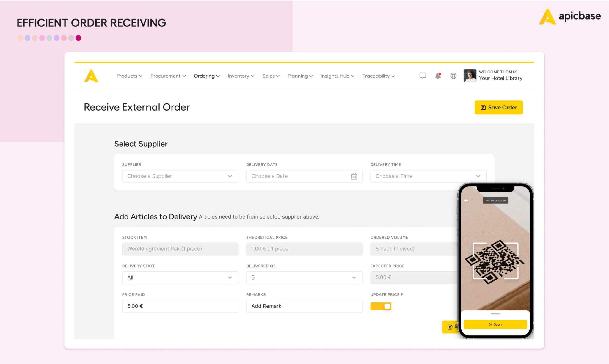Open the delivery date calendar icon
609x364 pixels.
354,176
